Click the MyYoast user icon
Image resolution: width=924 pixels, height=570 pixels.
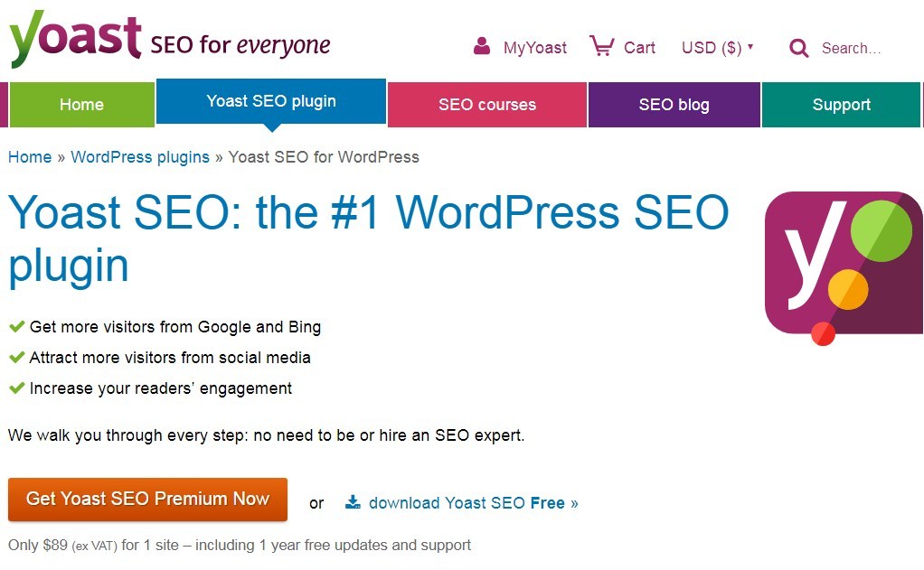[x=482, y=46]
